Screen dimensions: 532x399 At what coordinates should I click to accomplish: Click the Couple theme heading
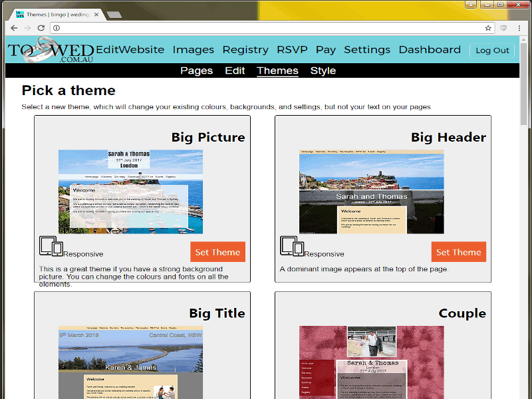(462, 313)
